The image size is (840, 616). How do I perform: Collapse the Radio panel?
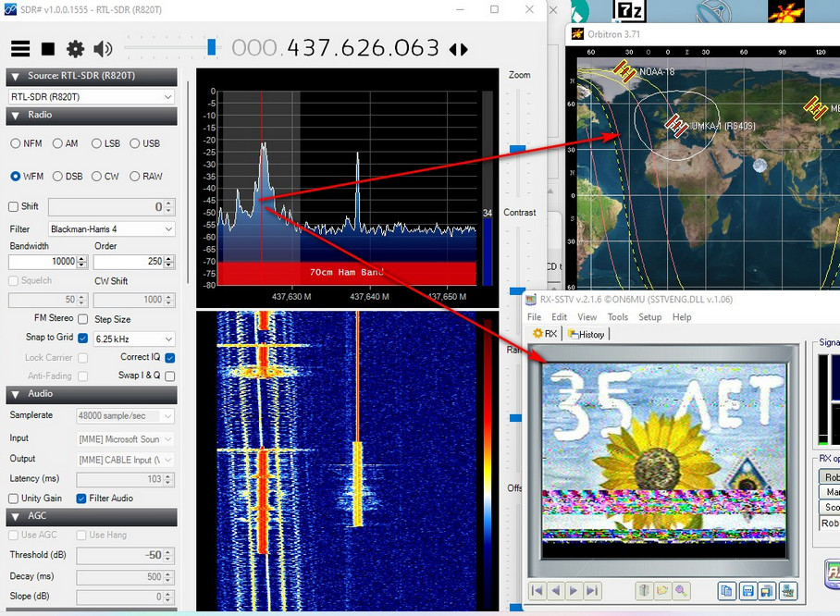tap(15, 116)
